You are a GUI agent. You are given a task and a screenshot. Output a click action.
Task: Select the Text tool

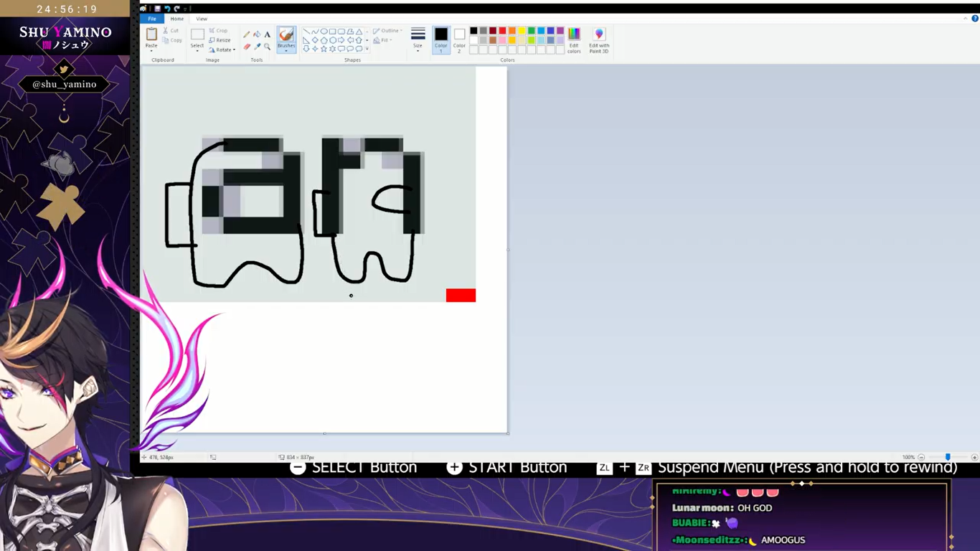(x=268, y=34)
